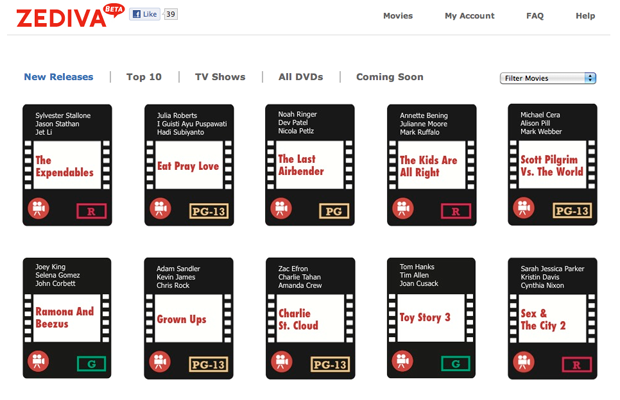Click the actor name Sarah Jessica Parker
Viewport: 620px width, 400px height.
pos(552,269)
